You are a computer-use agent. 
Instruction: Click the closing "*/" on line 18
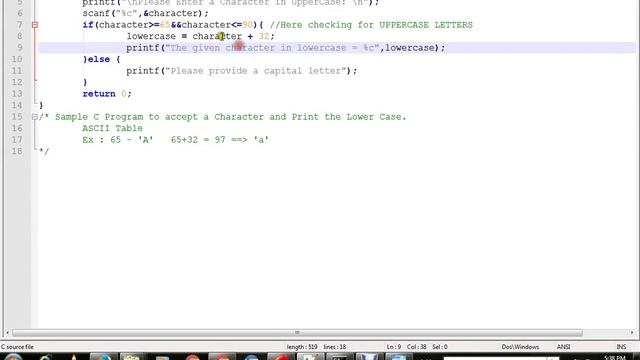44,151
